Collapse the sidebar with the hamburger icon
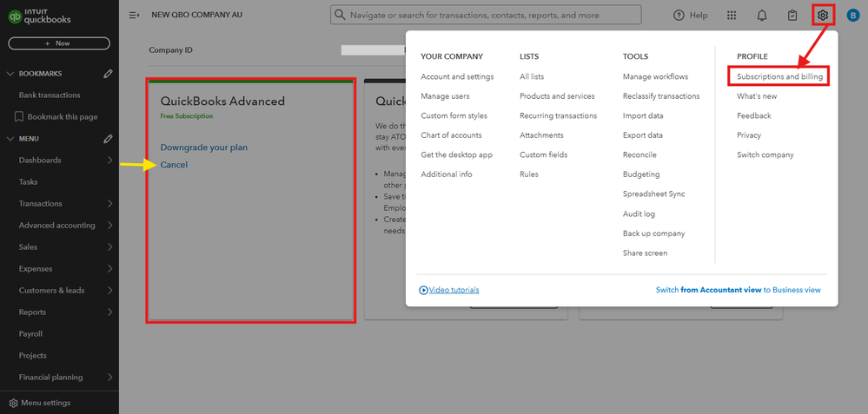 pyautogui.click(x=134, y=15)
